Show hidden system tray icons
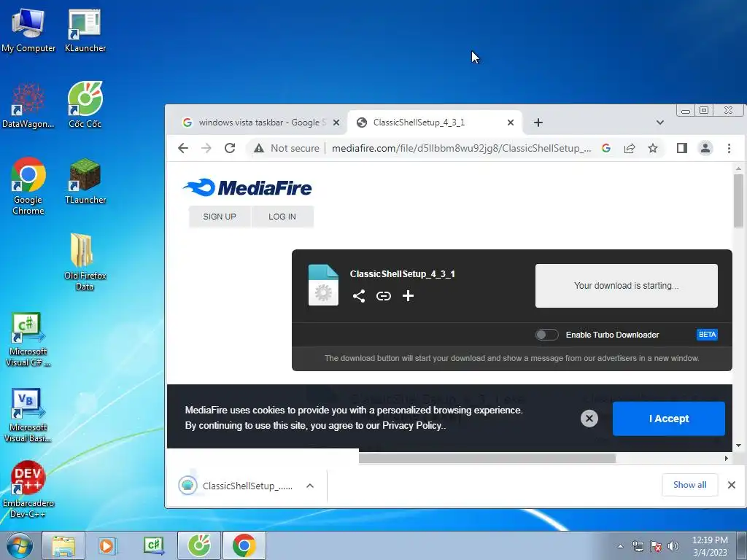The image size is (747, 560). click(x=620, y=546)
